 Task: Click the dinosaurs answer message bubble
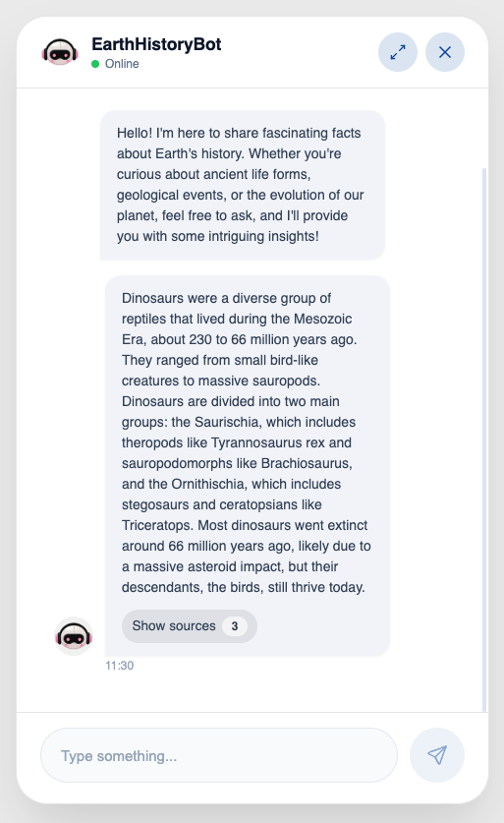[x=247, y=465]
